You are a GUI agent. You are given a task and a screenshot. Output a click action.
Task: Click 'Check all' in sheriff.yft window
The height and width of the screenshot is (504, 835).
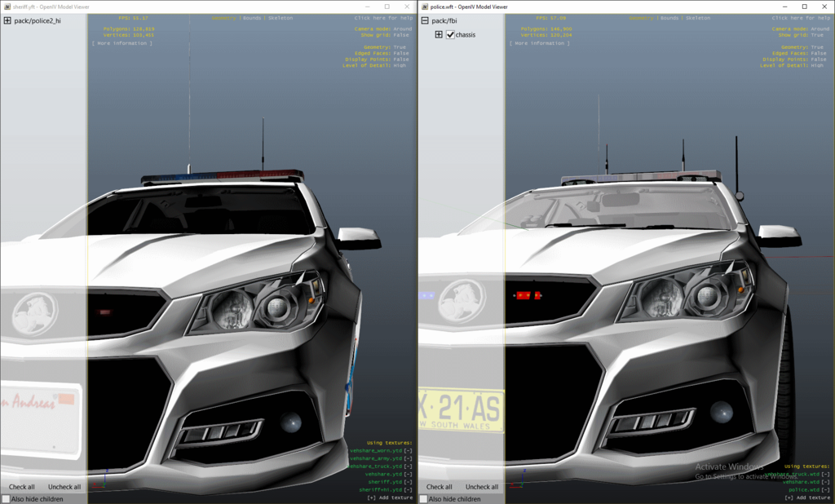coord(22,487)
